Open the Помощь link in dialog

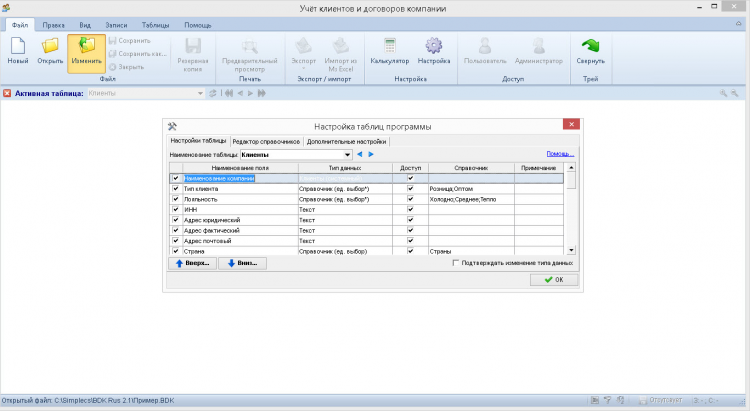pos(559,154)
